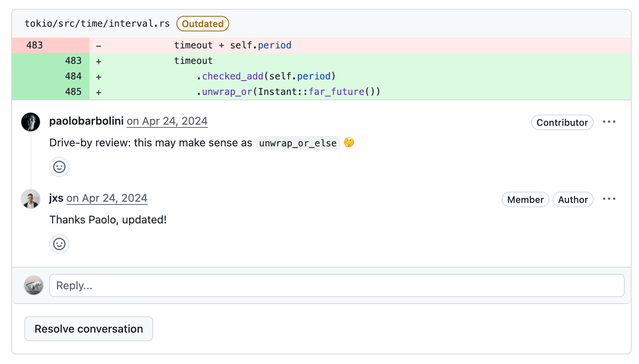
Task: Select removed line number 483 in red
Action: point(35,45)
